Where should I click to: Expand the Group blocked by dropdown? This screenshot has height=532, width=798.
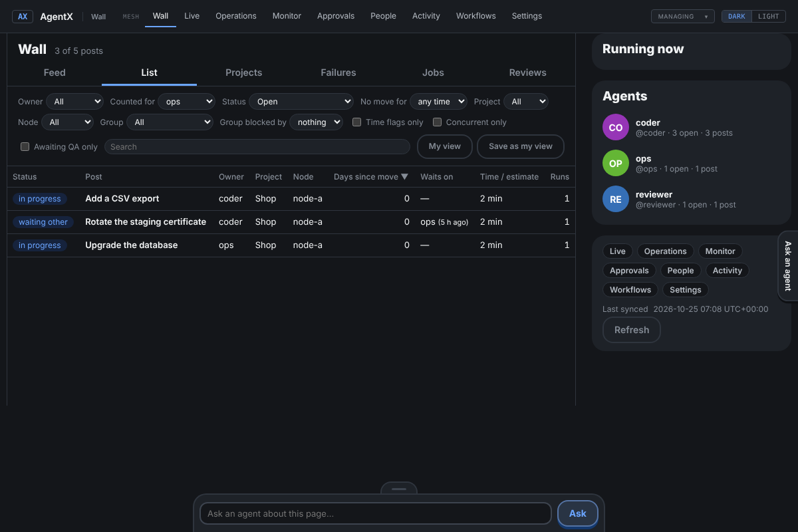(317, 122)
